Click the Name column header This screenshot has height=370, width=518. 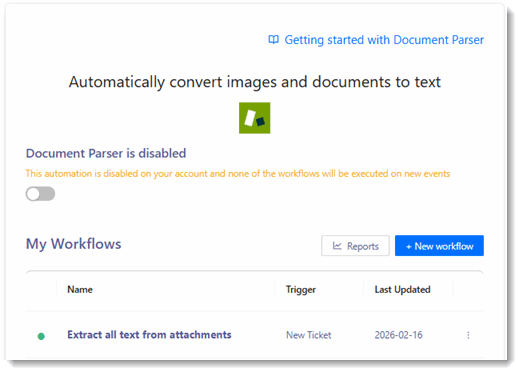(x=80, y=289)
